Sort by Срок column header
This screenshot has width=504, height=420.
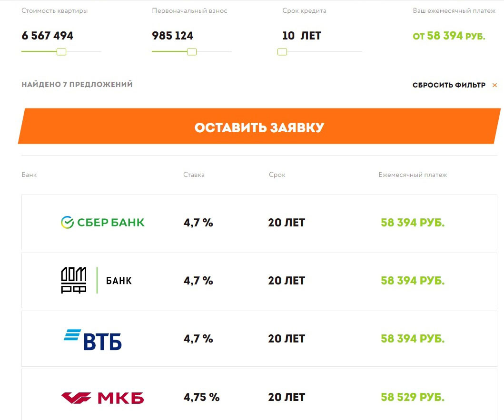point(277,175)
